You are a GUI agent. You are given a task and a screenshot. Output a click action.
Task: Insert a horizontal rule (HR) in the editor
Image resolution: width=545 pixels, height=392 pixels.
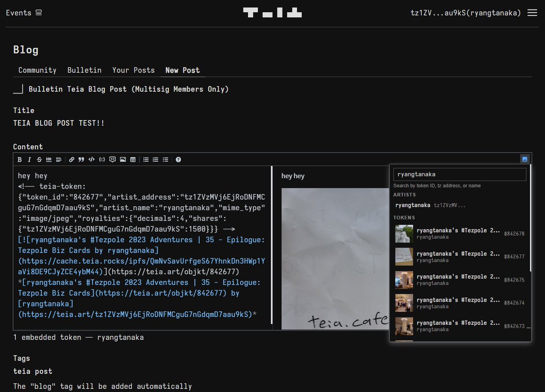click(x=49, y=159)
